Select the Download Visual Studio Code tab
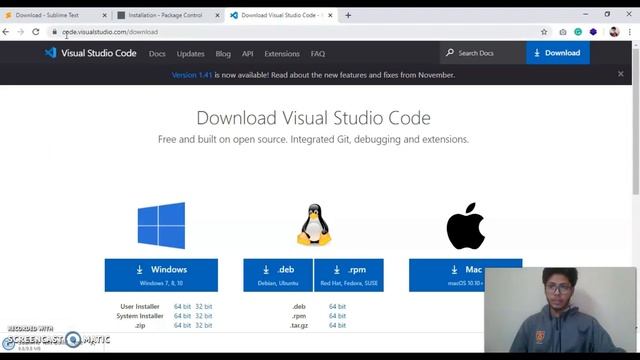The height and width of the screenshot is (360, 640). point(281,15)
